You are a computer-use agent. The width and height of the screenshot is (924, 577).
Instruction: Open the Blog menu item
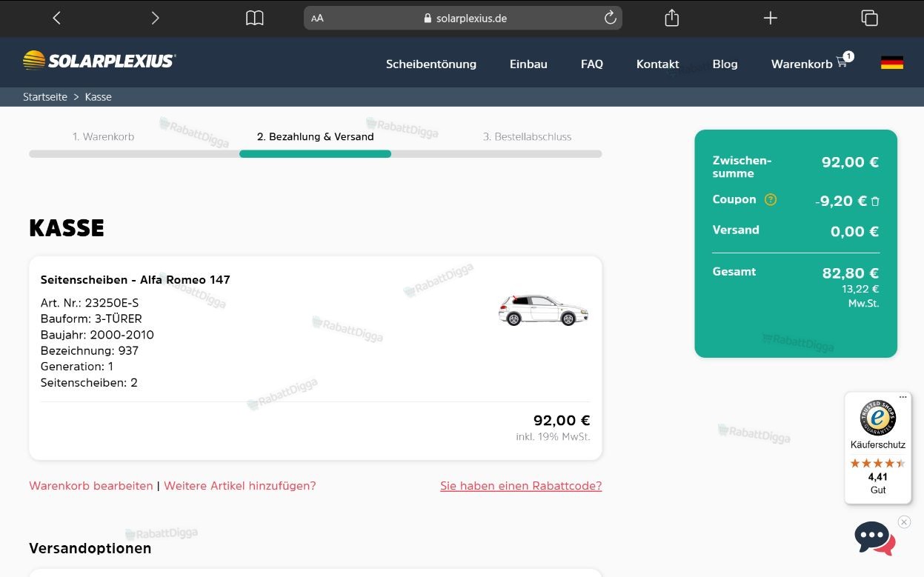point(725,64)
